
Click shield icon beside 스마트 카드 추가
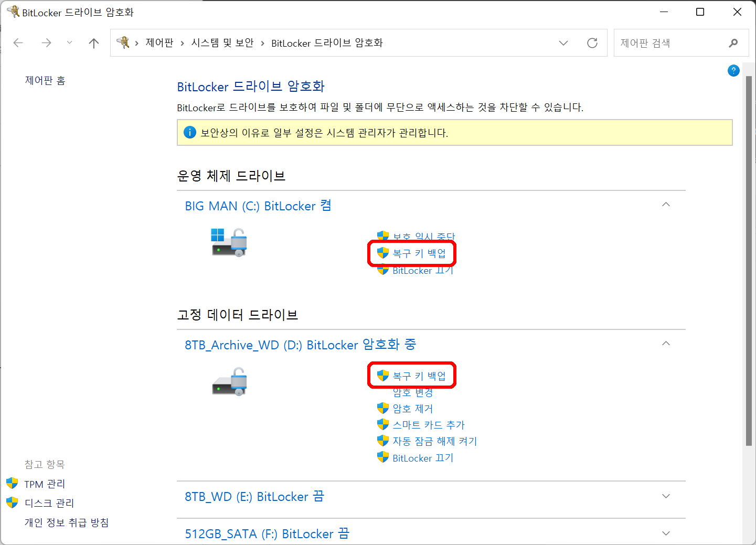[383, 424]
